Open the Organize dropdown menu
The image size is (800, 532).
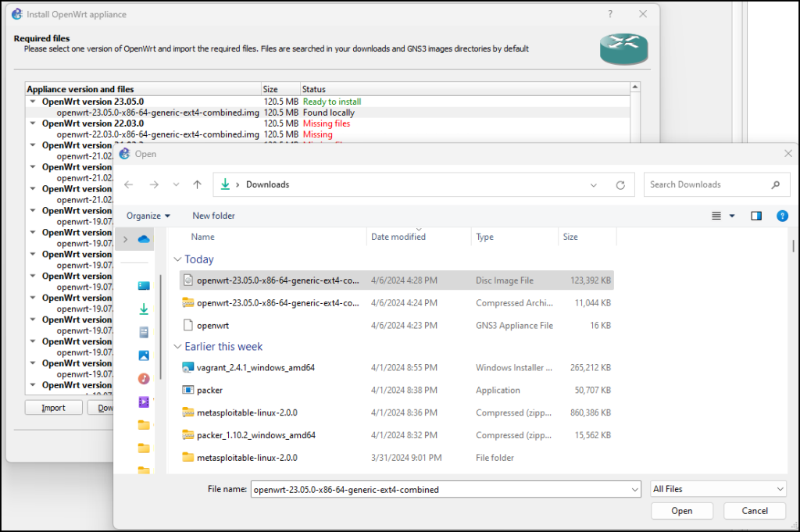tap(148, 216)
